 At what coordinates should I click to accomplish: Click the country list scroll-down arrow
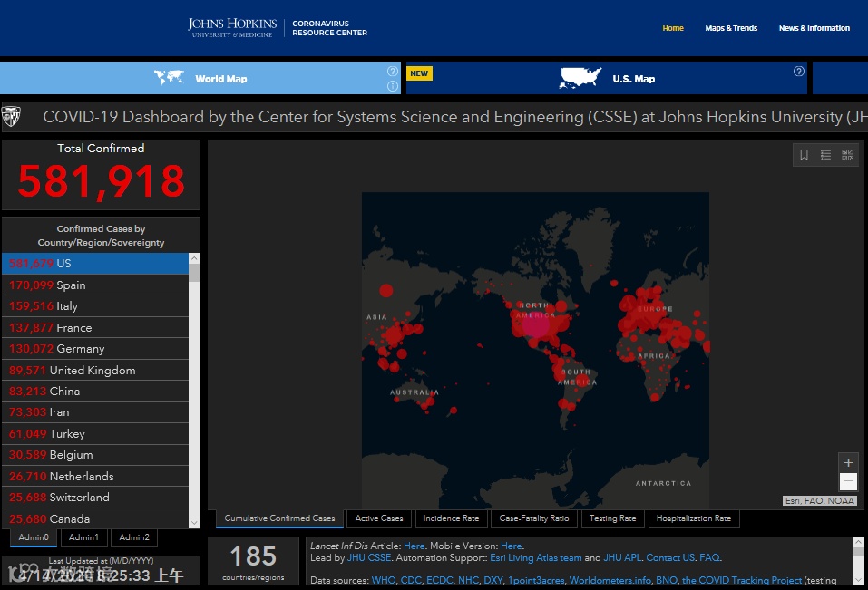point(194,523)
